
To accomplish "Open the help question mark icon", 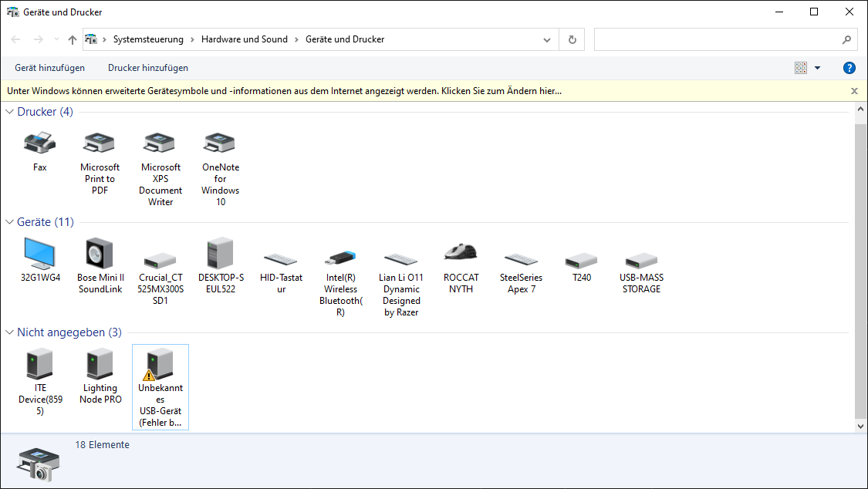I will point(849,68).
